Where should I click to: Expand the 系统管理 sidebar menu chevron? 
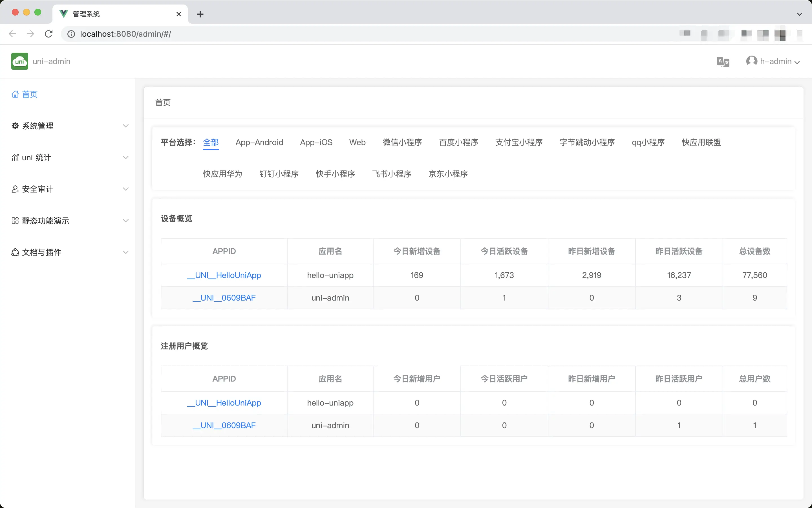coord(125,126)
